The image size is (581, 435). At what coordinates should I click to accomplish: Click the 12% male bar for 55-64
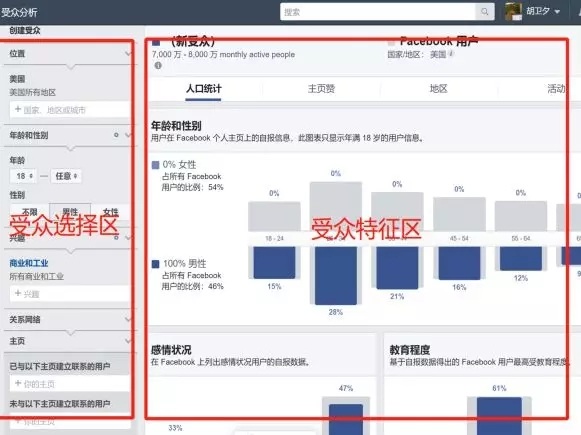point(521,259)
